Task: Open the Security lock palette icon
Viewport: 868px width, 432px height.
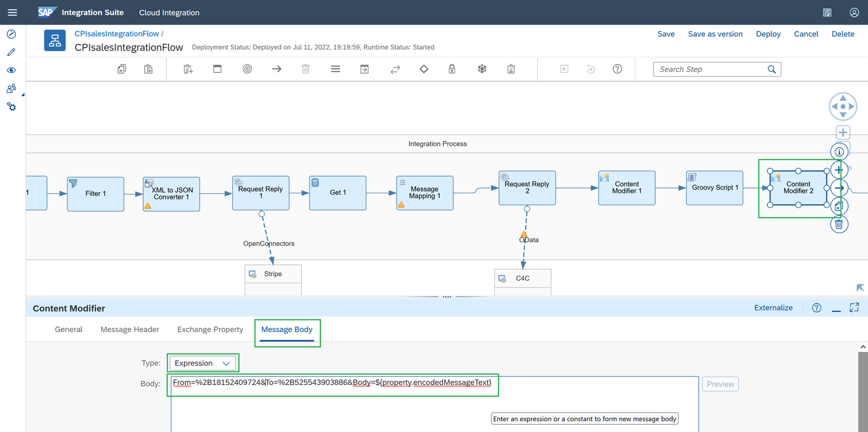Action: pos(452,69)
